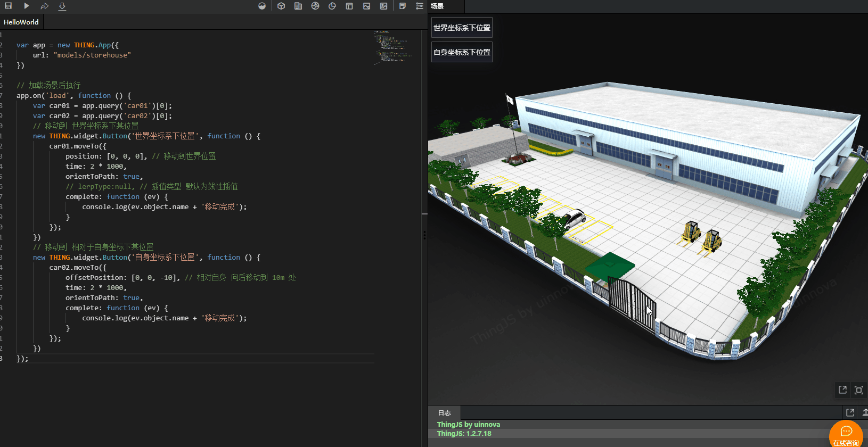Toggle fullscreen for the 3D scene
Screen dimensions: 868x447
[x=858, y=390]
